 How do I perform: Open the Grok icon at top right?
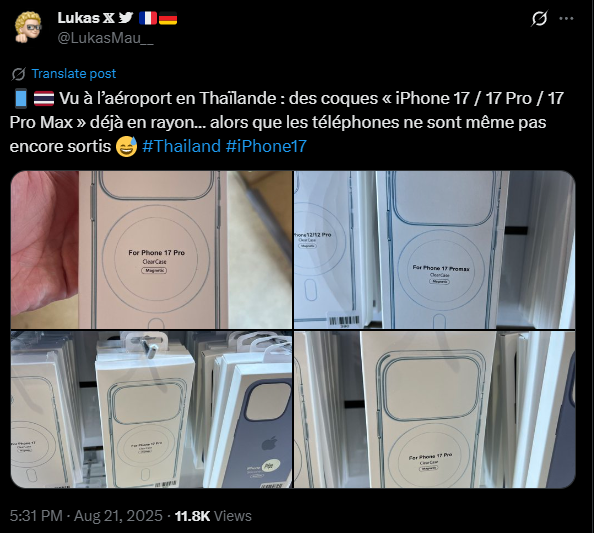(x=539, y=18)
